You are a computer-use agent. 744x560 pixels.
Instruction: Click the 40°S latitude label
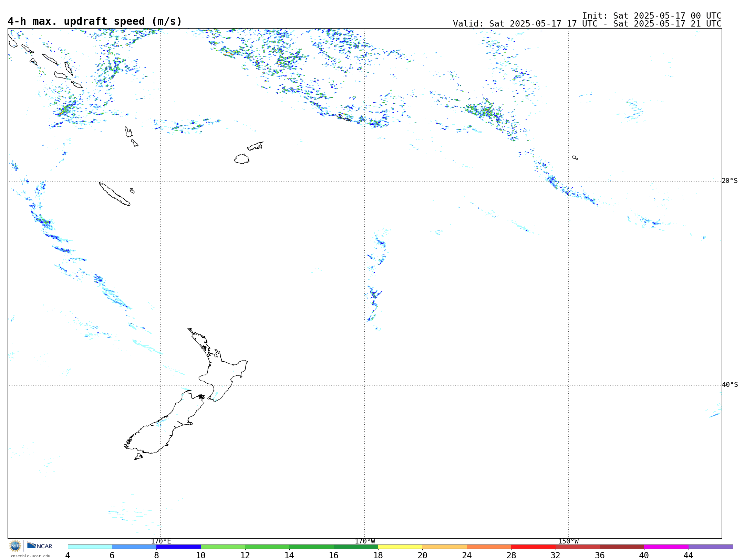pos(730,385)
